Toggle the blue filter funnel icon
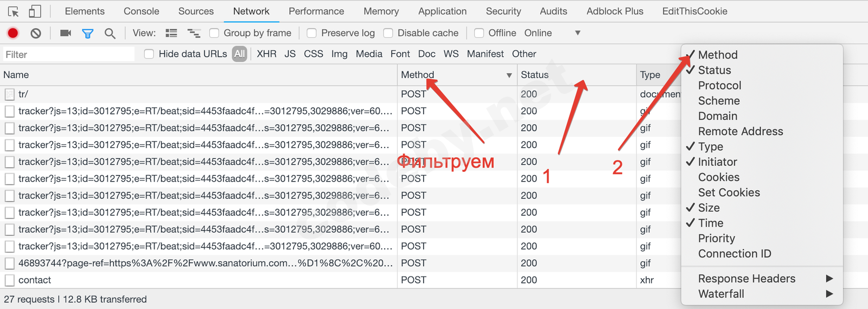The width and height of the screenshot is (868, 309). pyautogui.click(x=87, y=33)
